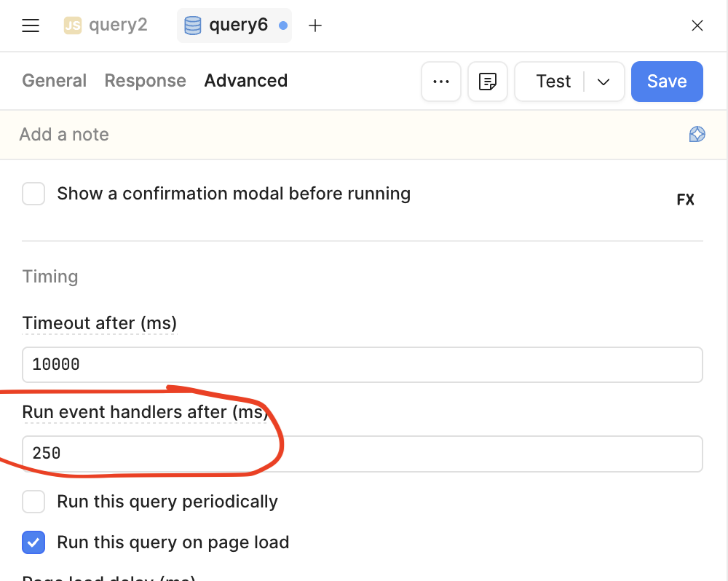Enable Show a confirmation modal before running

click(33, 194)
